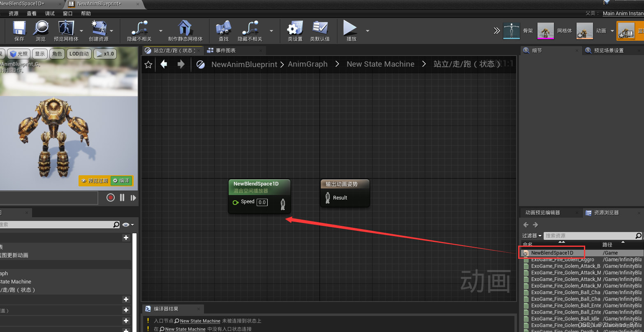Open the 帮助 menu
This screenshot has height=332, width=644.
[86, 14]
